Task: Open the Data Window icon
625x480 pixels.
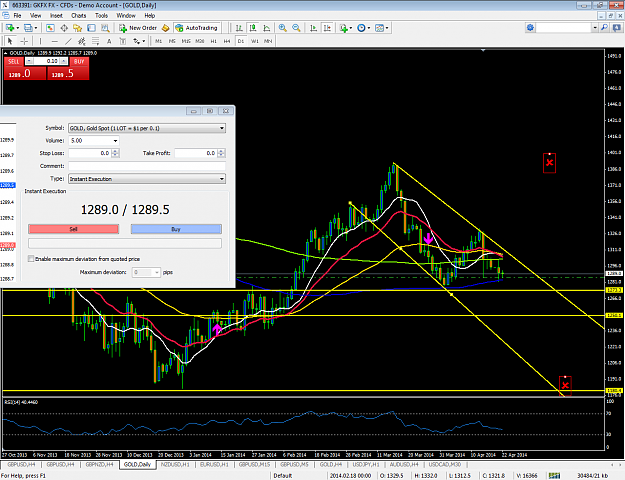Action: [64, 28]
